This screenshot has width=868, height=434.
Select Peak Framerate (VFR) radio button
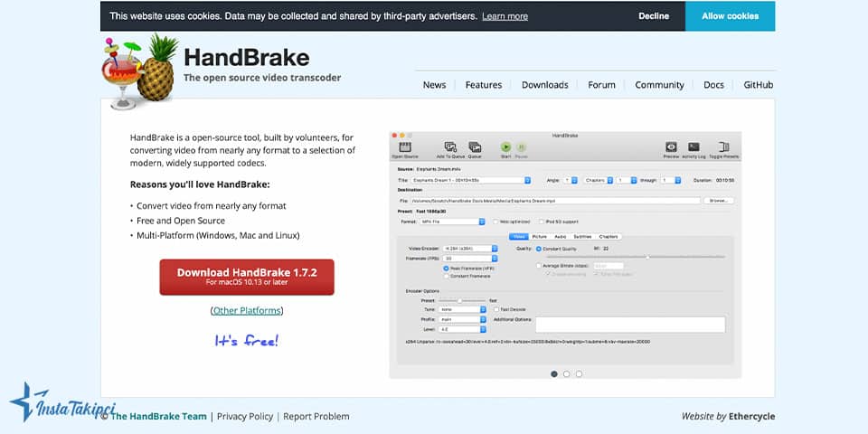tap(446, 268)
